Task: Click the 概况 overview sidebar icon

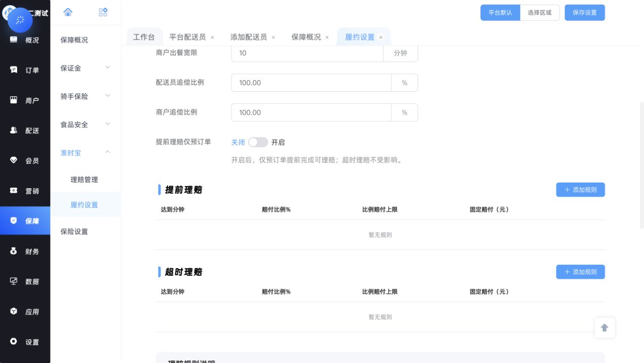Action: coord(14,40)
